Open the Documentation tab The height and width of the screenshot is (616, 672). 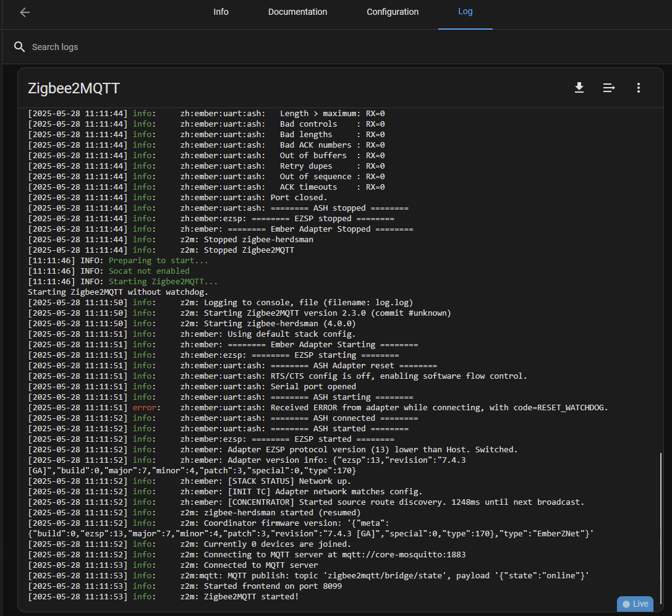[x=297, y=12]
